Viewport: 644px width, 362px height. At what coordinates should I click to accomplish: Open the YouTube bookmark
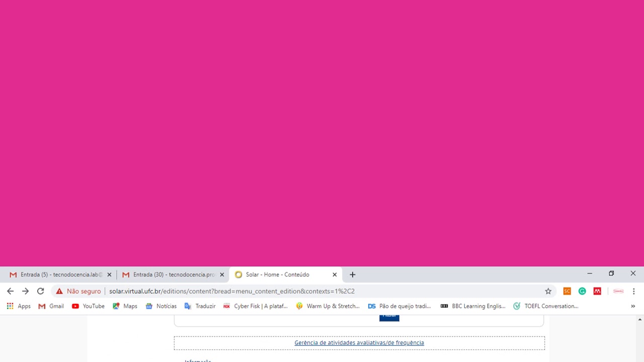point(88,306)
